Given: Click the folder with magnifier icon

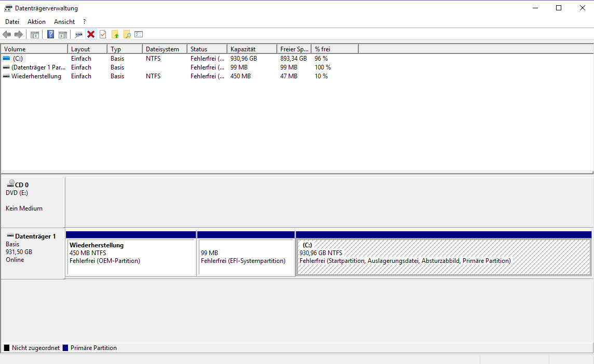Looking at the screenshot, I should coord(127,34).
